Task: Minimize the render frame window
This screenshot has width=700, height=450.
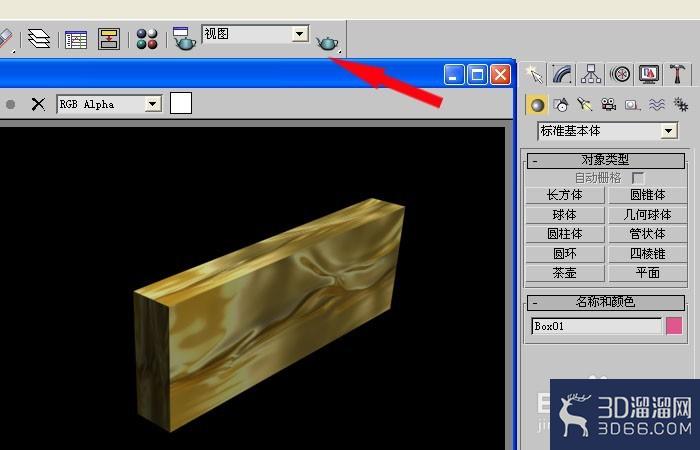Action: 454,75
